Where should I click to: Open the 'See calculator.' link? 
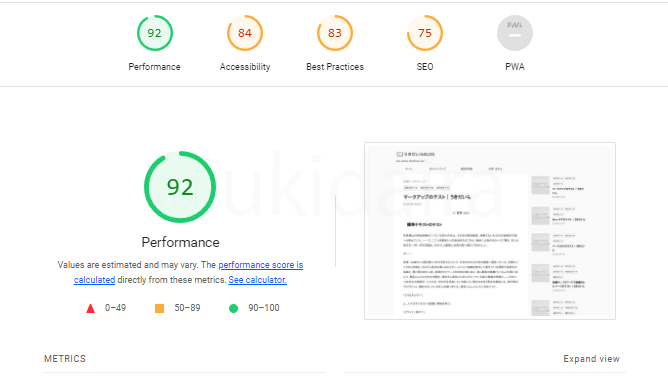[x=257, y=280]
